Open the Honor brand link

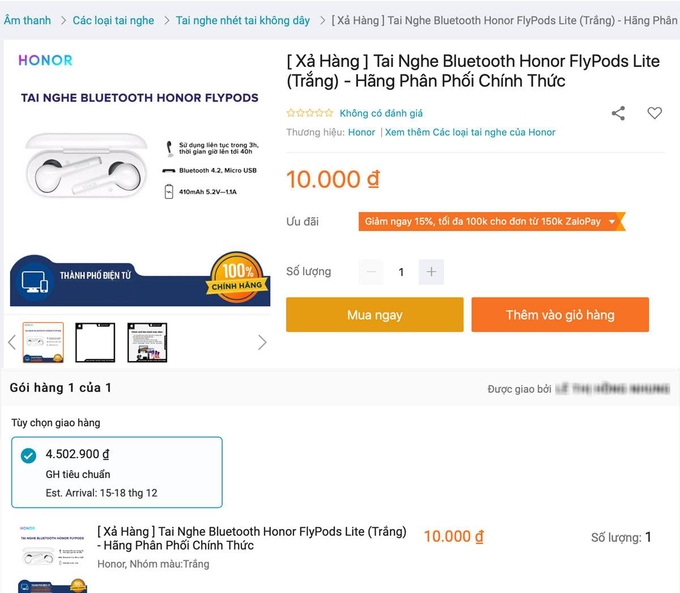click(361, 132)
